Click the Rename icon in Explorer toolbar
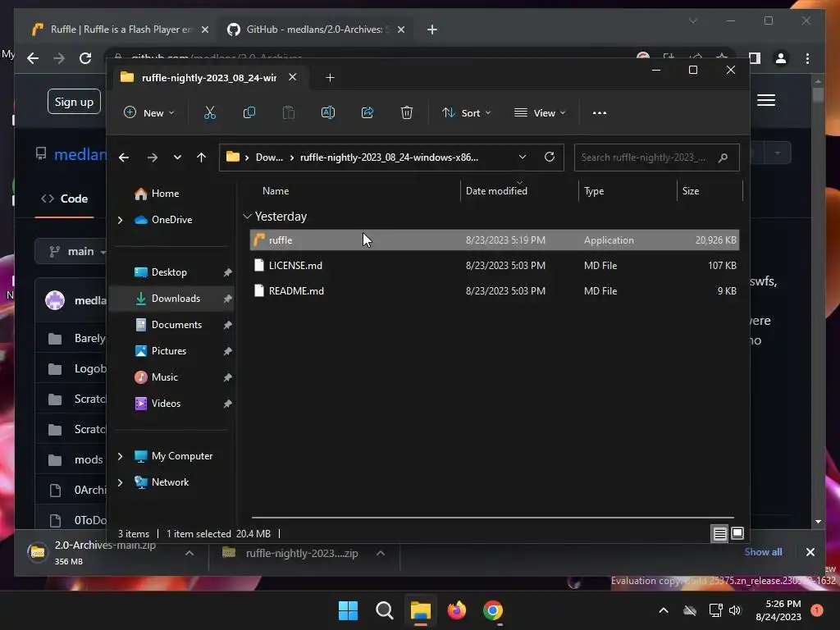The image size is (840, 630). [328, 112]
